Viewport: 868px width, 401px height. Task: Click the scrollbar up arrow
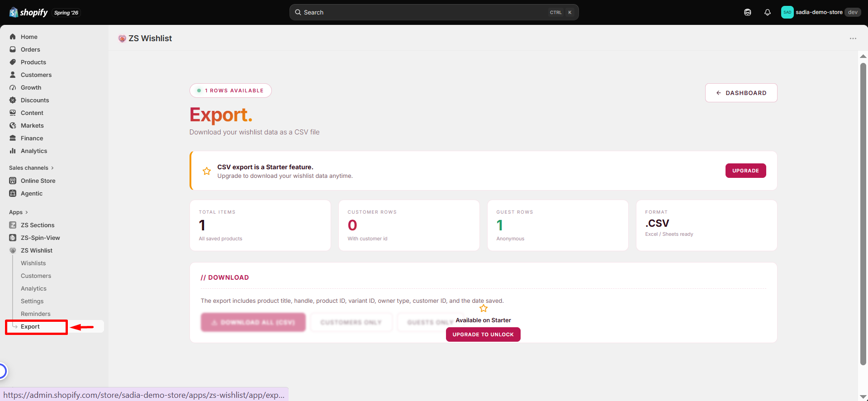click(x=863, y=56)
